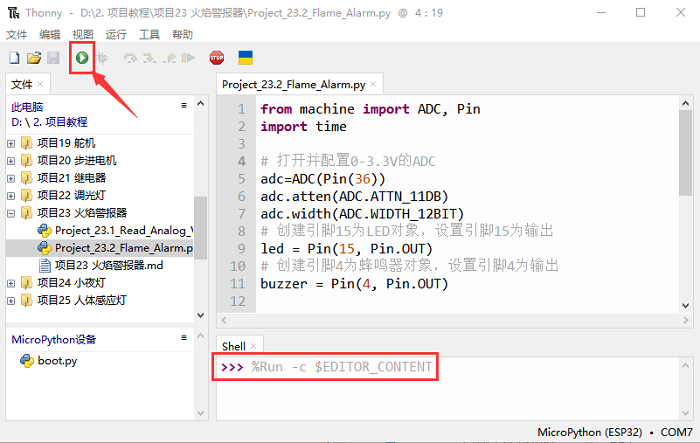
Task: Expand the 项目19 舵机 folder
Action: tap(11, 143)
